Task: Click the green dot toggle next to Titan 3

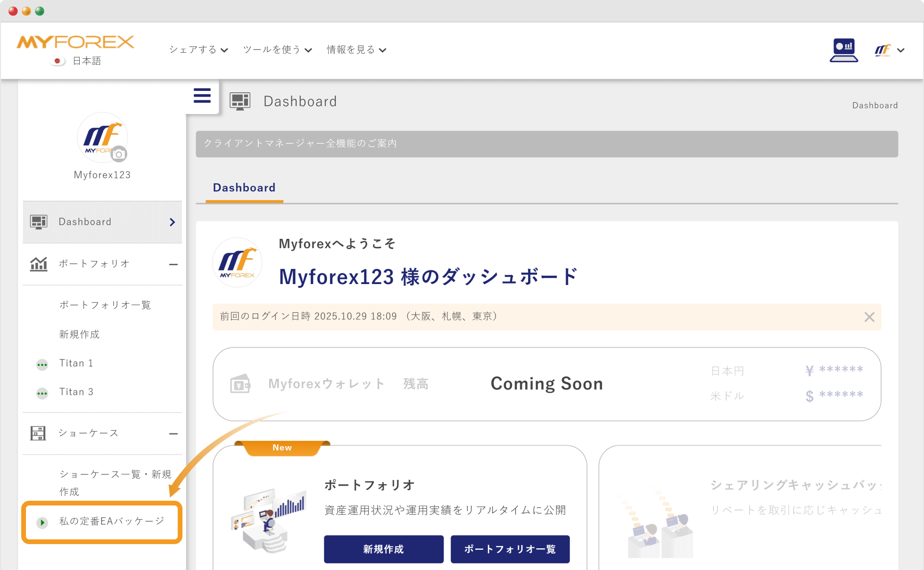Action: [42, 393]
